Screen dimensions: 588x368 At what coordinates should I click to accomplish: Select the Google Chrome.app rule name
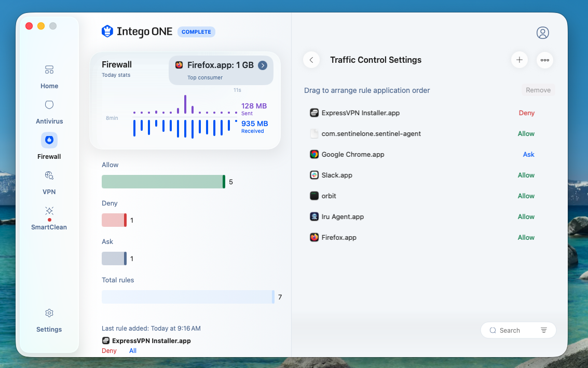click(x=353, y=154)
